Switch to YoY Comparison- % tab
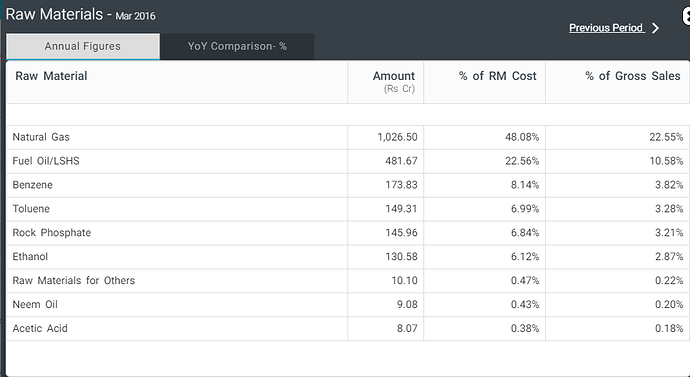This screenshot has width=690, height=377. click(237, 46)
